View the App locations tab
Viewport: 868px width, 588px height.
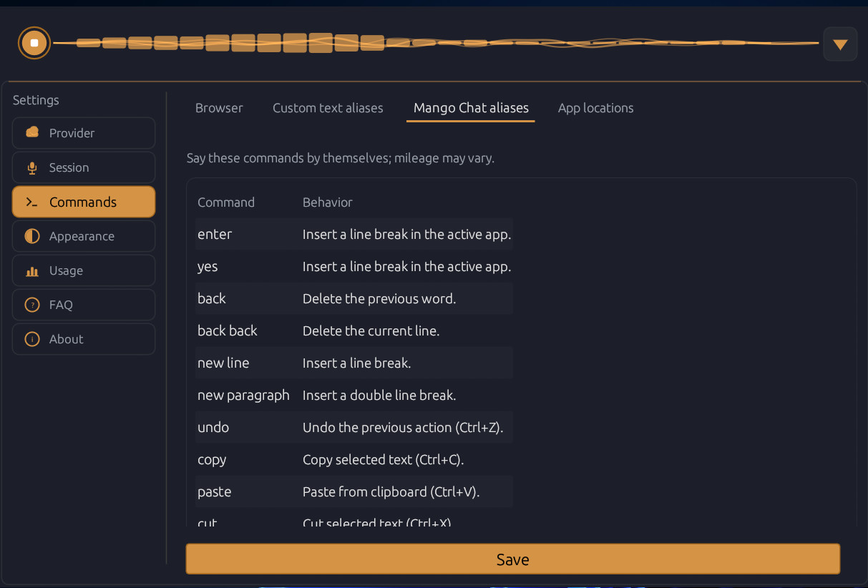(x=595, y=108)
